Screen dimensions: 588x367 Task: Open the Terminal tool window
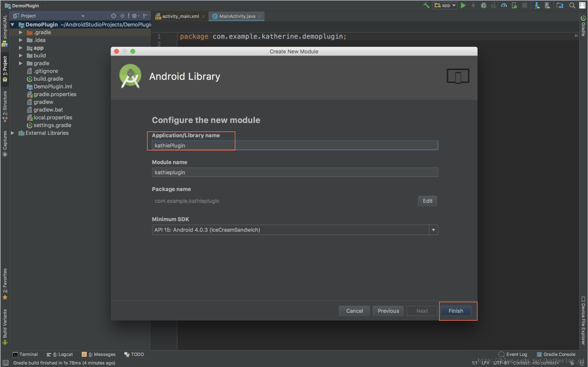(25, 354)
